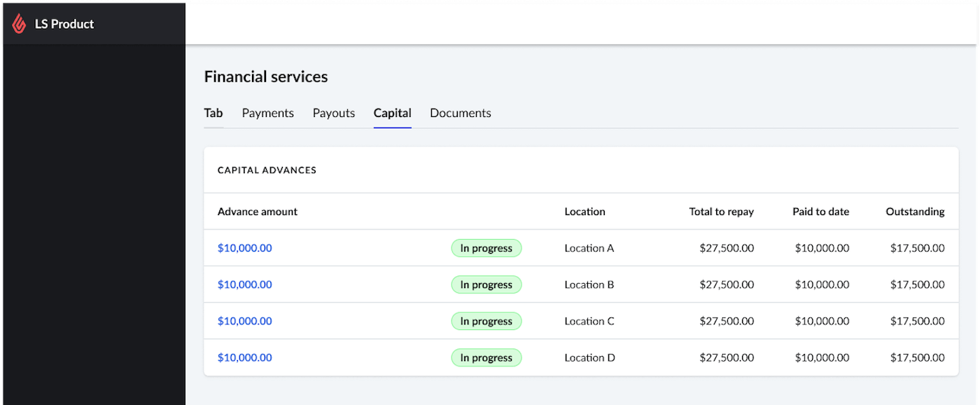
Task: Click the In progress badge for Location A
Action: click(486, 248)
